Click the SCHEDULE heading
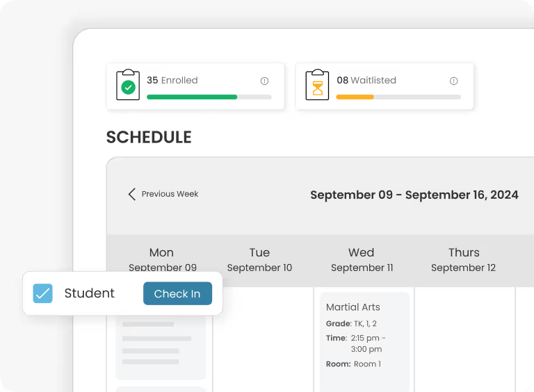The height and width of the screenshot is (392, 534). click(149, 138)
